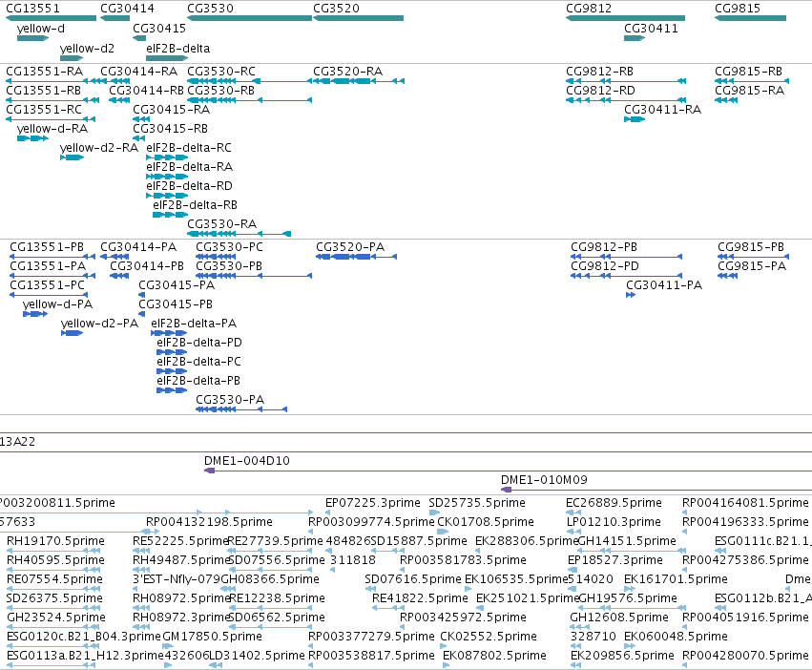The image size is (812, 670).
Task: Click the CG9812 gene bar
Action: pos(626,18)
